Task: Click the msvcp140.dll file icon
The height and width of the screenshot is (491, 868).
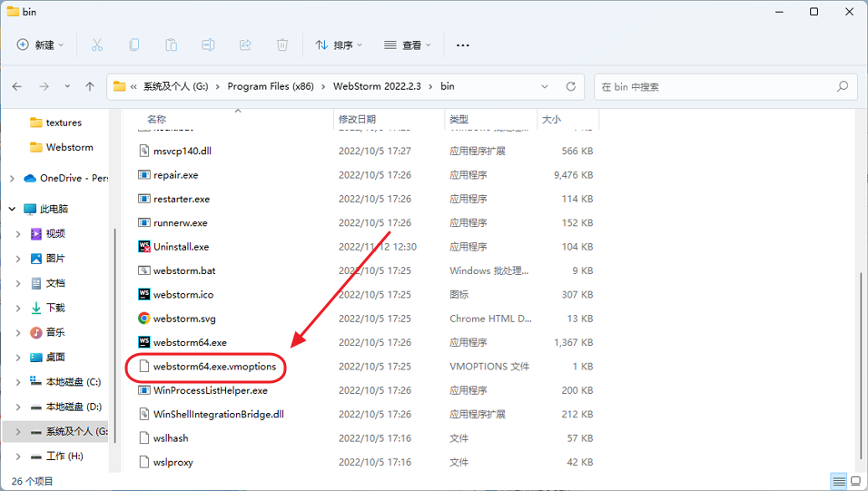Action: (144, 151)
